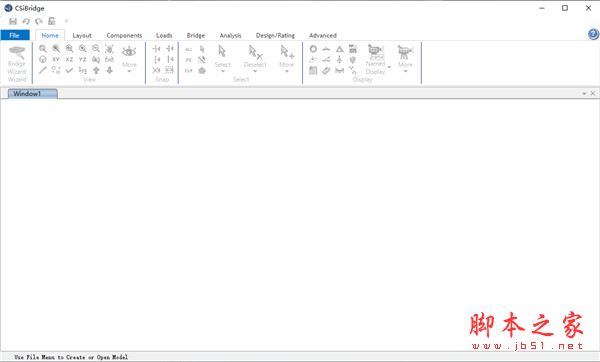Click the PS previous selection icon
600x362 pixels.
pyautogui.click(x=189, y=60)
